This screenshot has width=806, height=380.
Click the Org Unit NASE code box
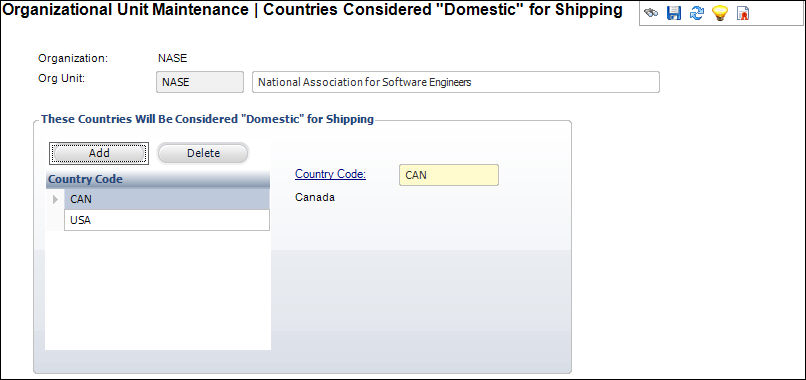[x=200, y=82]
